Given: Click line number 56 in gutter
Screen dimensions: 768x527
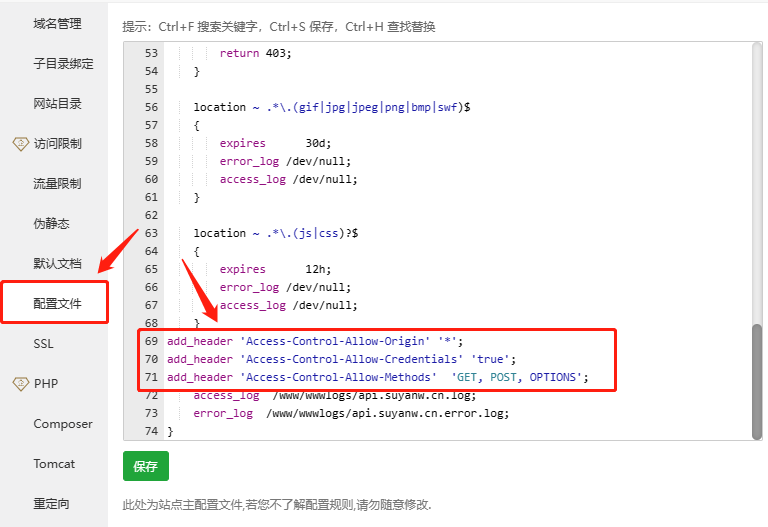Looking at the screenshot, I should tap(151, 107).
